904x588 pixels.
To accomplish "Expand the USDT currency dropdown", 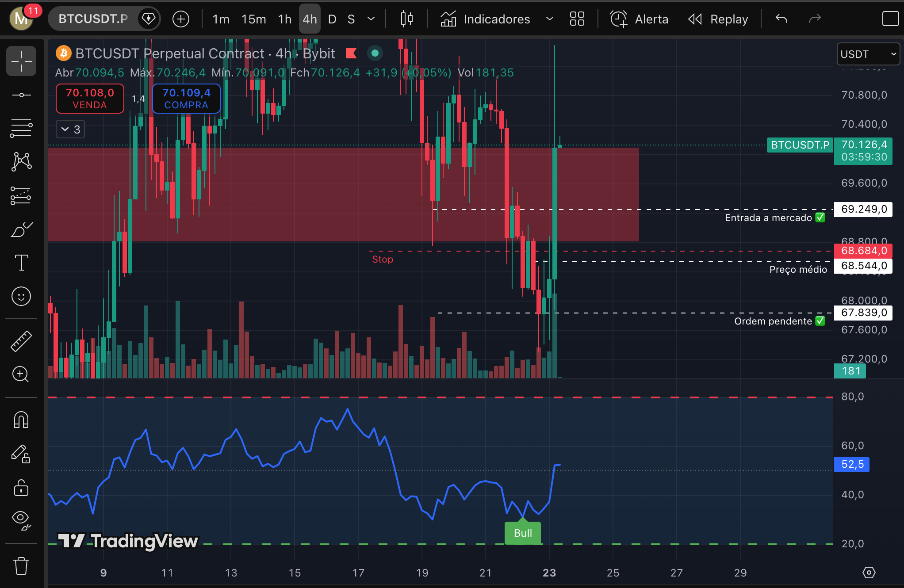I will tap(868, 54).
